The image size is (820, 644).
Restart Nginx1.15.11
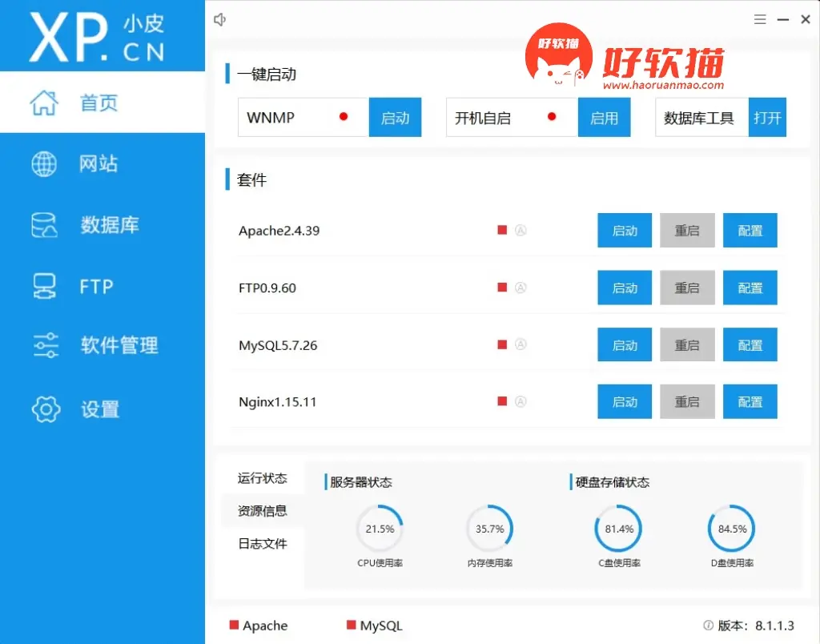(x=687, y=402)
